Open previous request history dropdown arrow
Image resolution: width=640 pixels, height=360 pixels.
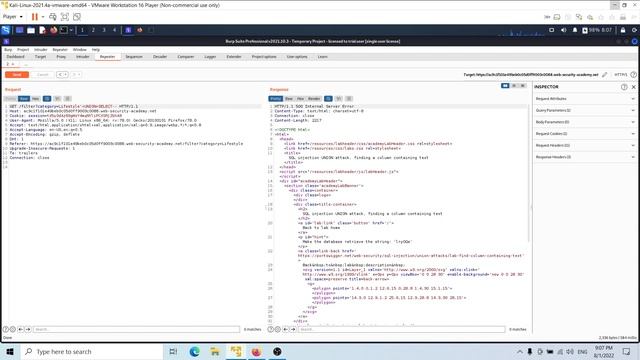coord(65,75)
